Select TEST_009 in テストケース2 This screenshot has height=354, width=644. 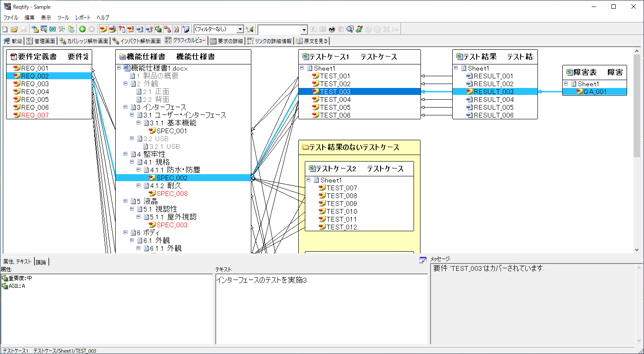tap(341, 204)
